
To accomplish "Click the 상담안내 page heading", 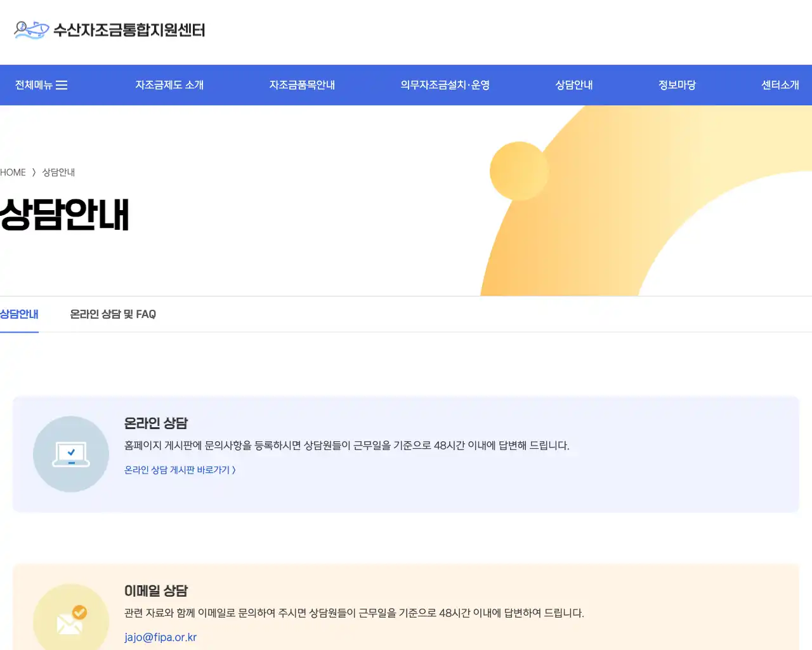I will [x=65, y=214].
